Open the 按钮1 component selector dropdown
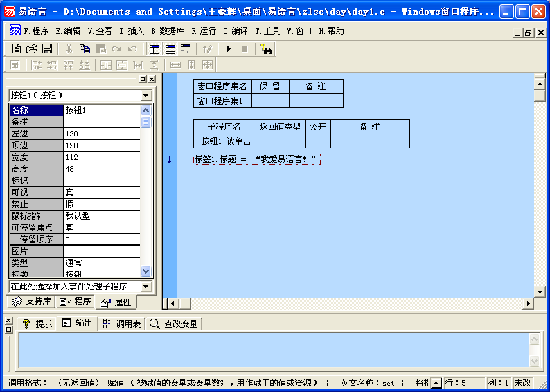This screenshot has width=550, height=392. pos(145,96)
